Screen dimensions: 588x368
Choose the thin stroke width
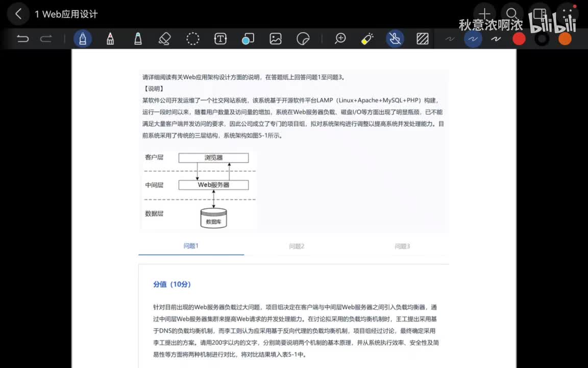click(450, 39)
